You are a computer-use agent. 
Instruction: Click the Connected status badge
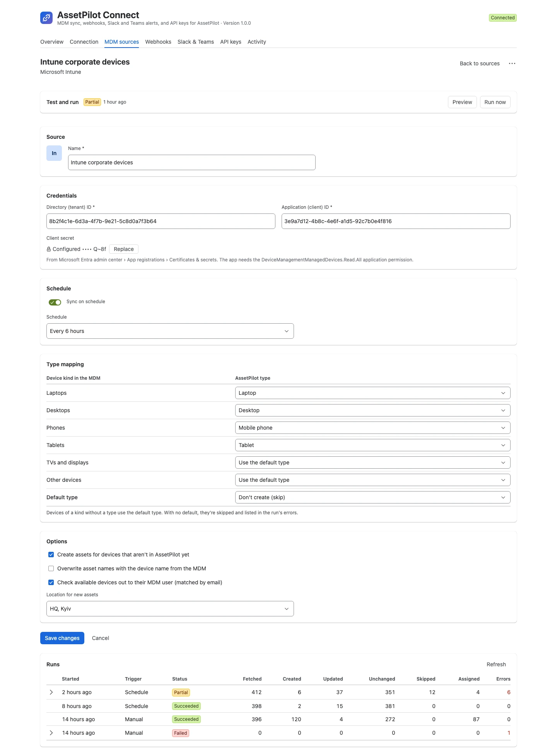pos(503,18)
